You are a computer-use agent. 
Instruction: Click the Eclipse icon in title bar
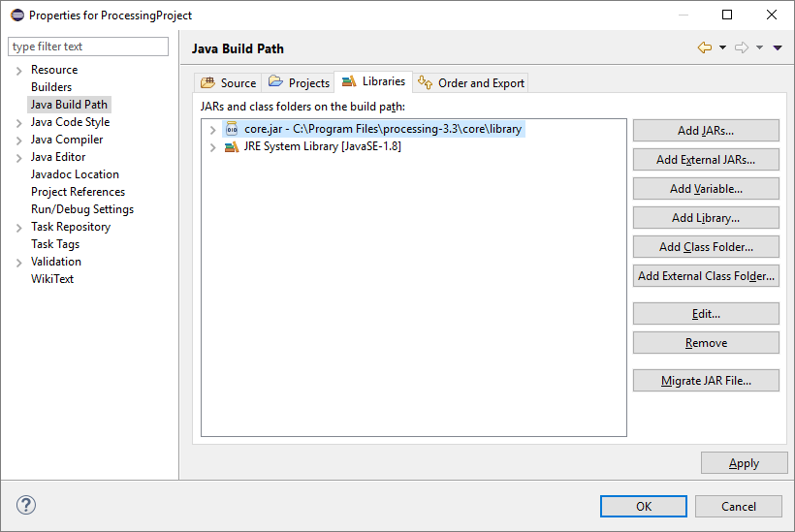17,16
